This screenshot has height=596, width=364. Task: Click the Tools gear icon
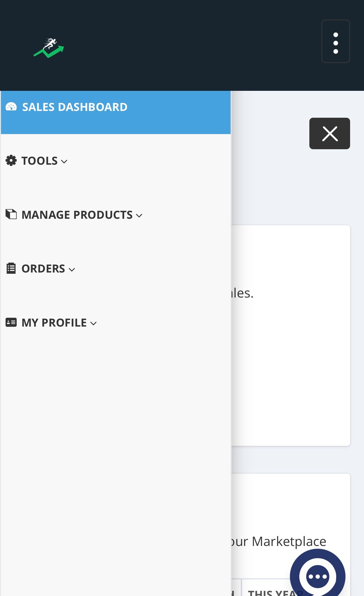[11, 161]
